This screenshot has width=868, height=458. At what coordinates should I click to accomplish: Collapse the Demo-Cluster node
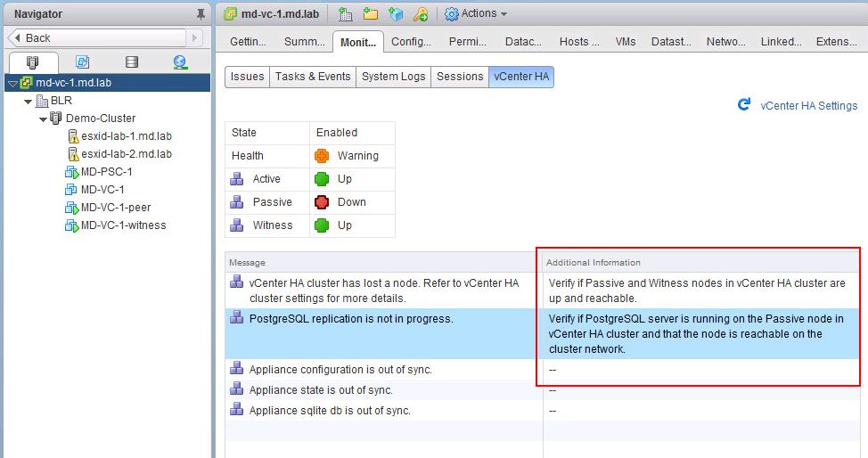pos(43,119)
